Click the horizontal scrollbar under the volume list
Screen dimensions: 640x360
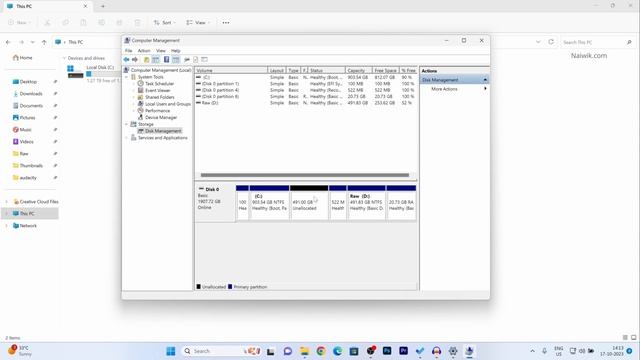coord(304,175)
